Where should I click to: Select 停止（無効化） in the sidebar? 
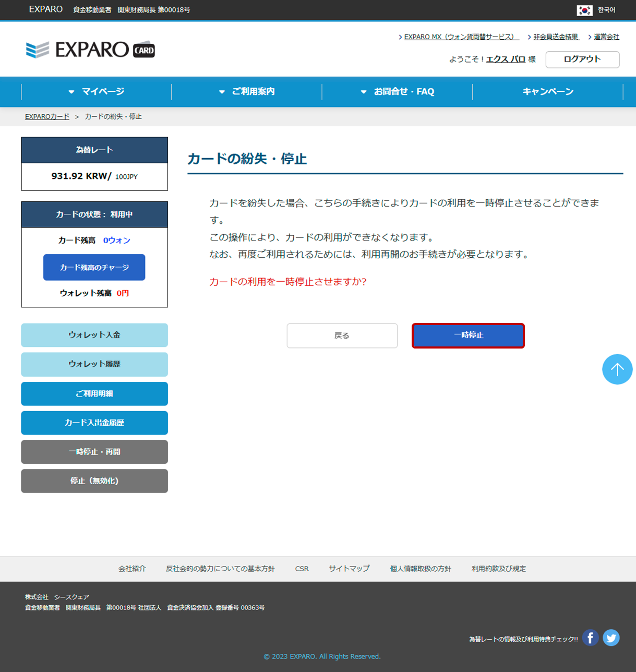click(94, 481)
